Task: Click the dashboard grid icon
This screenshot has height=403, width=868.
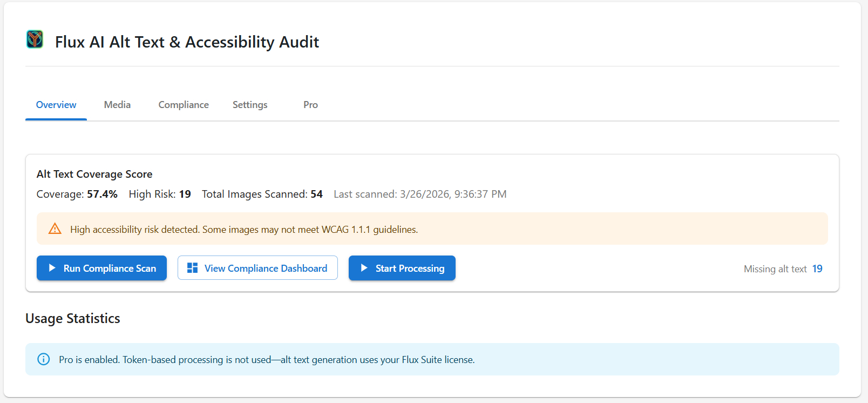Action: pos(192,268)
